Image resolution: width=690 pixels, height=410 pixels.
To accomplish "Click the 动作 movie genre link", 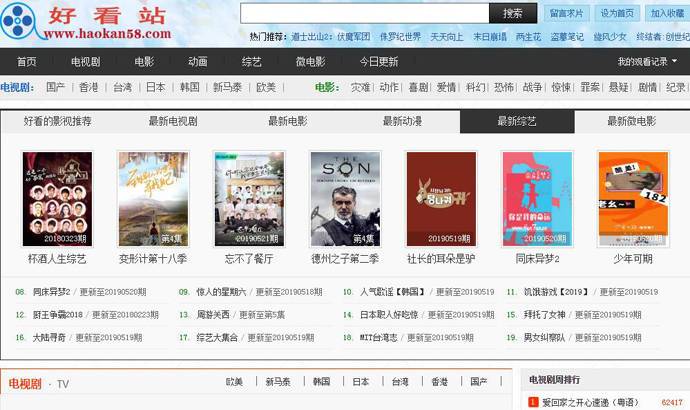I will 389,87.
